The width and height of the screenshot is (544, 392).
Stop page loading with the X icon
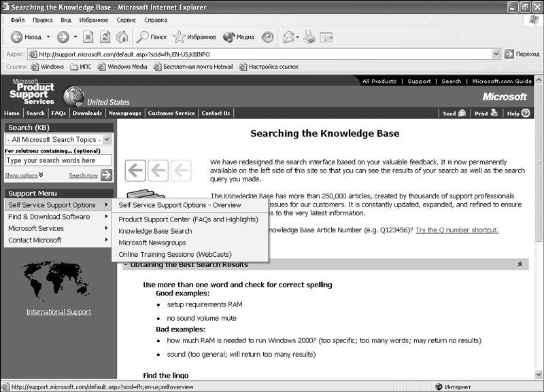(88, 37)
